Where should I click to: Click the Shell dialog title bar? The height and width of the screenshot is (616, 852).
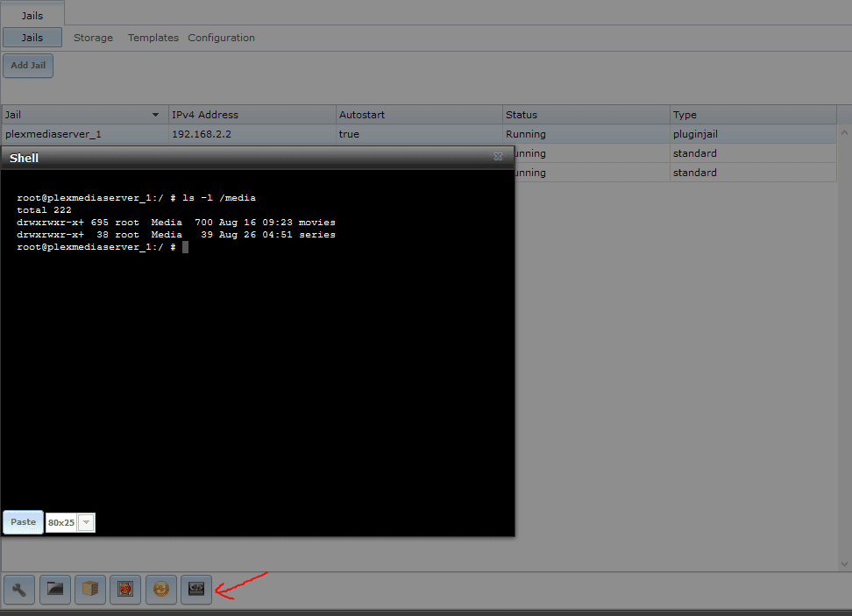[258, 158]
